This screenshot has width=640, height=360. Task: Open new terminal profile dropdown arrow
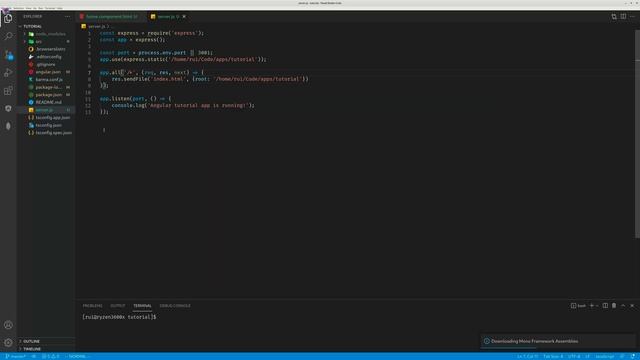tap(597, 305)
